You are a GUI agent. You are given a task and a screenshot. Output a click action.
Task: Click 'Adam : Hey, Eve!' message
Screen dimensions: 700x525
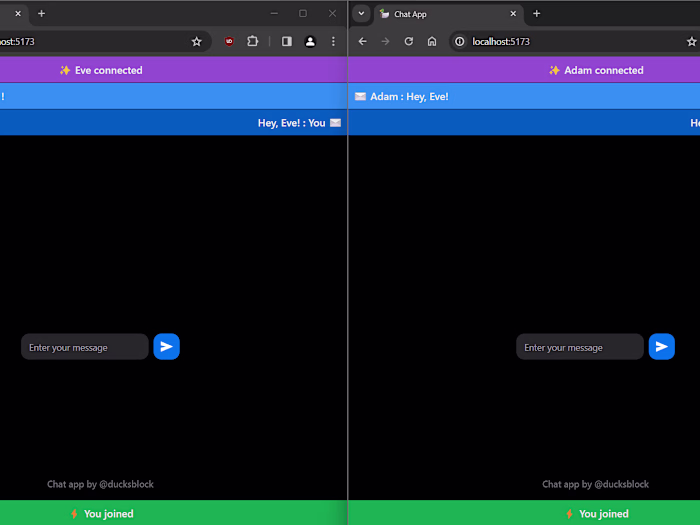point(524,96)
